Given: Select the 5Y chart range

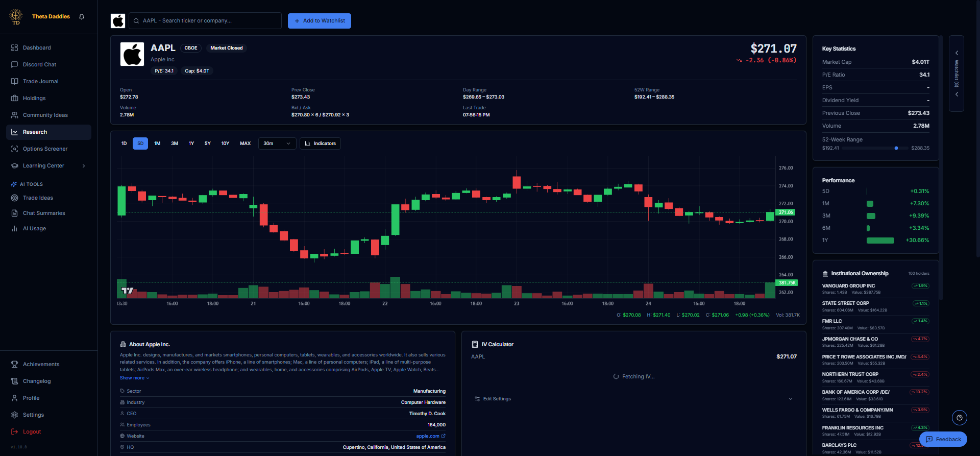Looking at the screenshot, I should tap(208, 143).
